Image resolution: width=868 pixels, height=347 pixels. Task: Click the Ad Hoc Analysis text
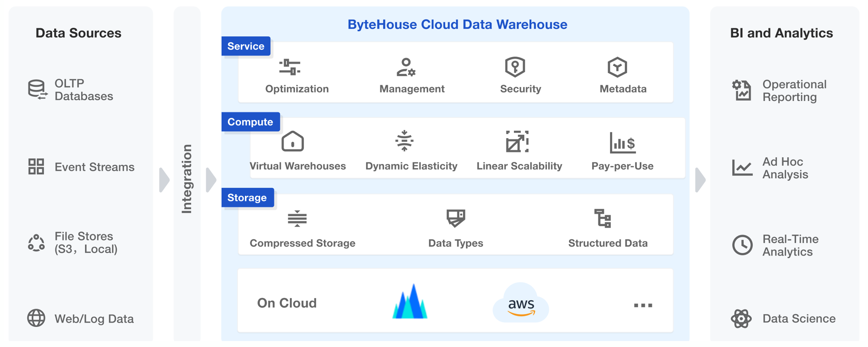point(785,168)
